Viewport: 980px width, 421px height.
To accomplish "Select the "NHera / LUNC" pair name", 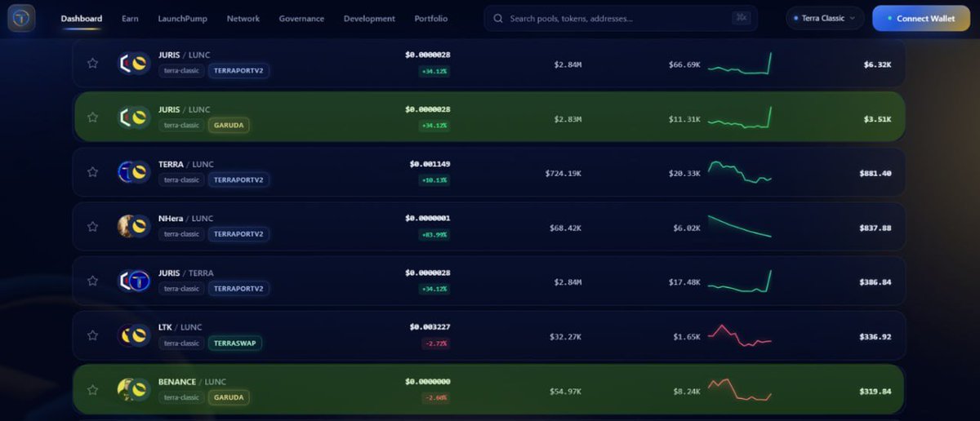I will (186, 219).
